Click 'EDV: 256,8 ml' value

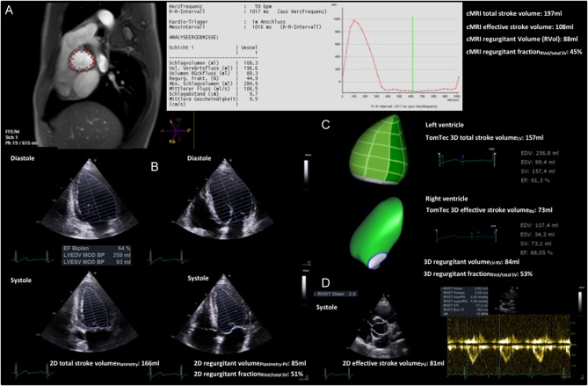click(x=539, y=153)
